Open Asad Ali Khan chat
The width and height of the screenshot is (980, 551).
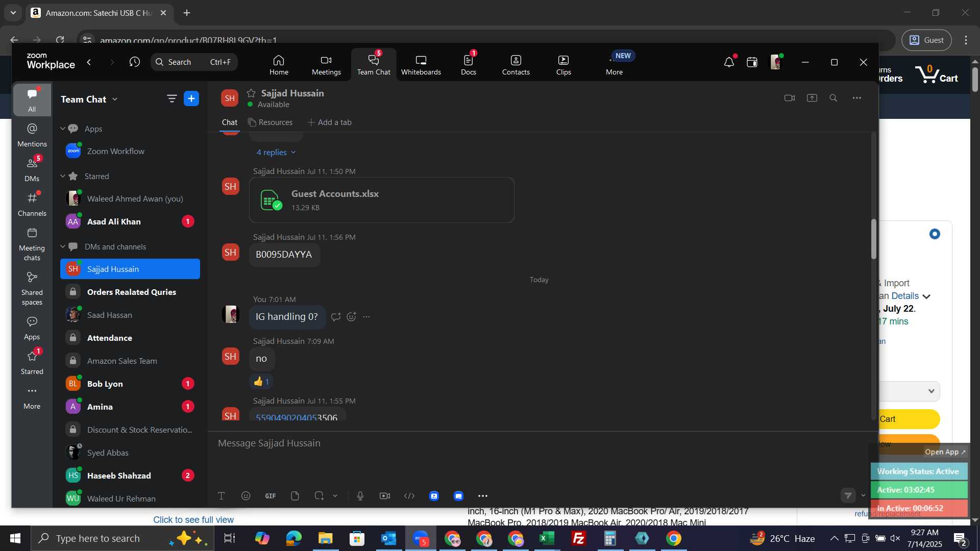(x=130, y=221)
